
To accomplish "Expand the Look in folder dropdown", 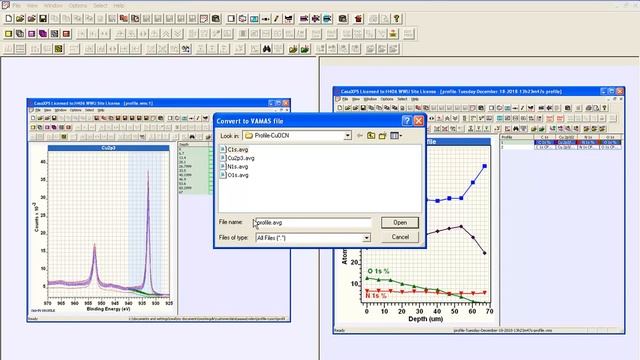I will pos(347,136).
